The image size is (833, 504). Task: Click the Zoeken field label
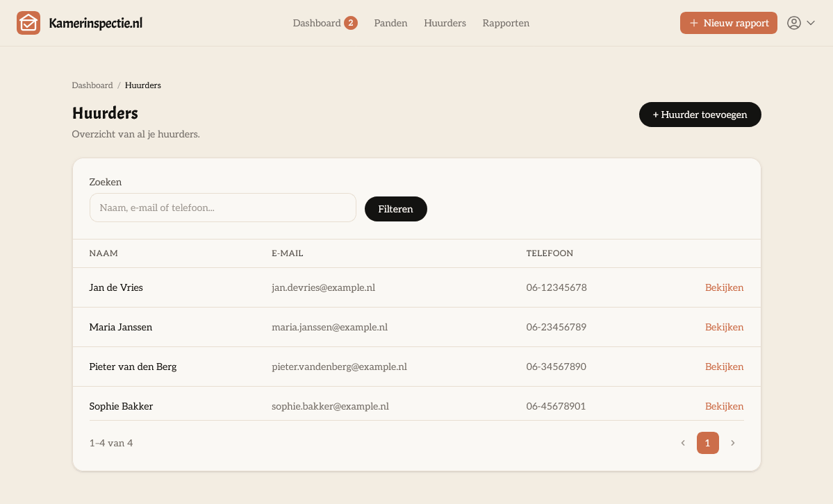(105, 182)
